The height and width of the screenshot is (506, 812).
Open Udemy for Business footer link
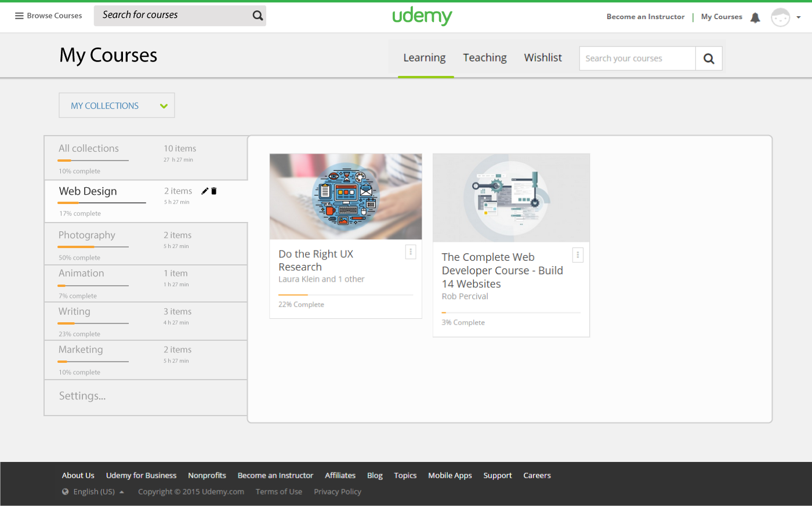(x=141, y=475)
